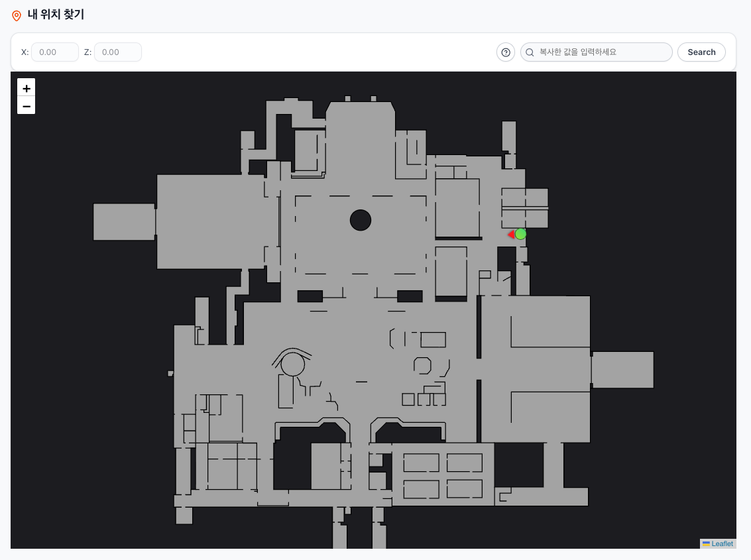Click the Search button
This screenshot has width=751, height=560.
(x=702, y=52)
